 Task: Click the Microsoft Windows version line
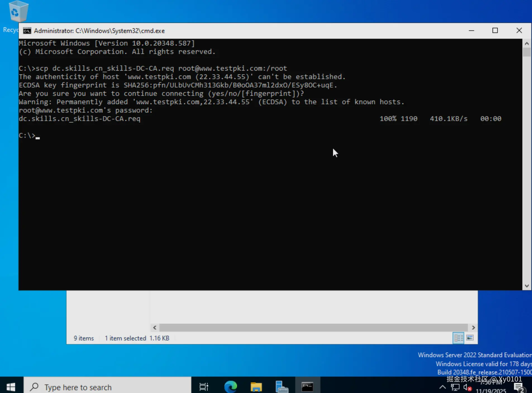pos(107,43)
